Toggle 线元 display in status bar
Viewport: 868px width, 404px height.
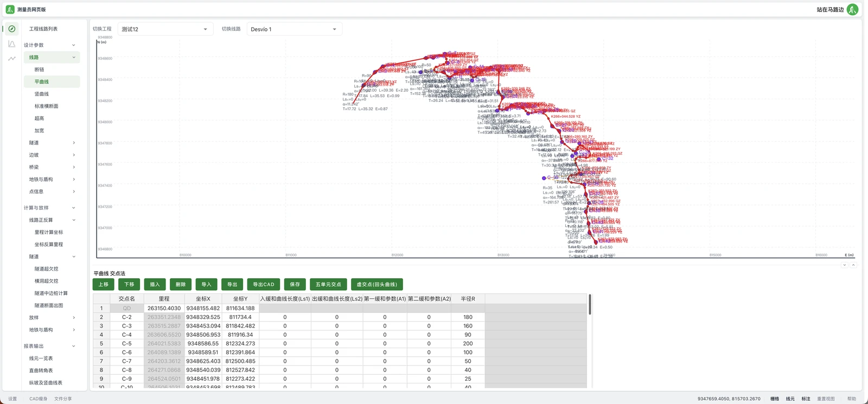click(790, 399)
